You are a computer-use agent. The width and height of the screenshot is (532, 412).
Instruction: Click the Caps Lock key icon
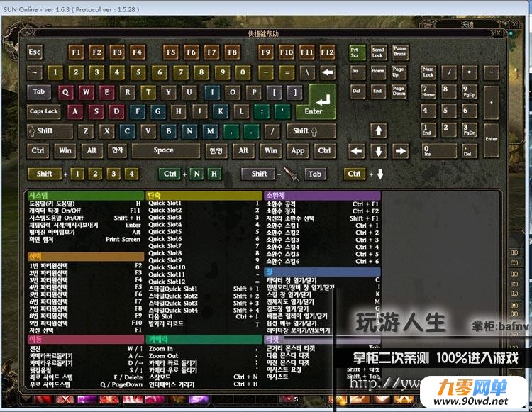pos(43,111)
